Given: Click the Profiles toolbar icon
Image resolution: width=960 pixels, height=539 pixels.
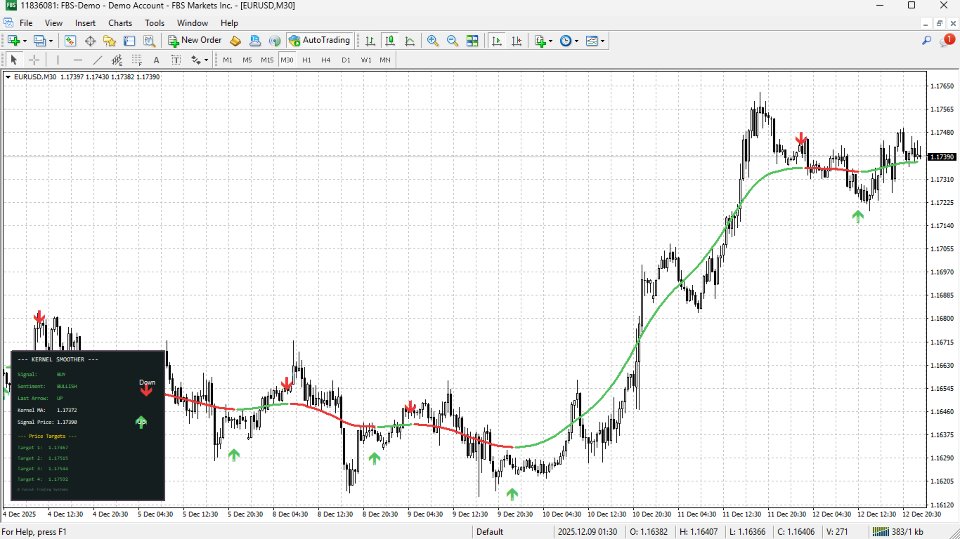Looking at the screenshot, I should (x=39, y=40).
